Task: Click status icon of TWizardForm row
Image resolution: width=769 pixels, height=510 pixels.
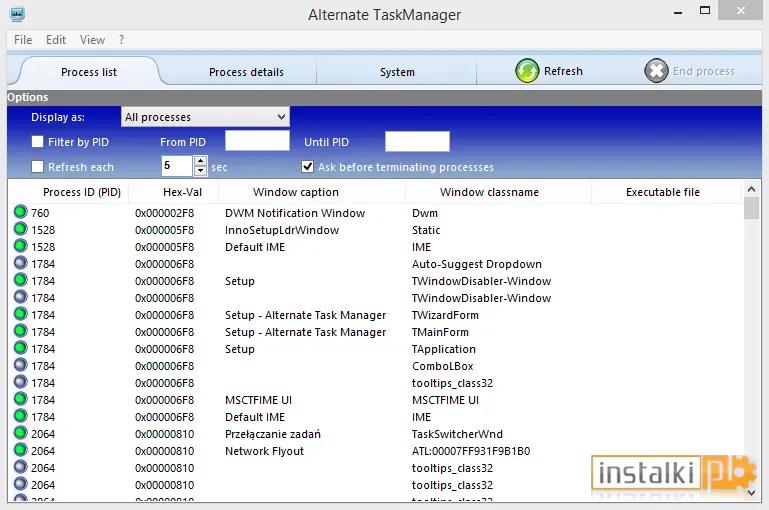Action: coord(21,314)
